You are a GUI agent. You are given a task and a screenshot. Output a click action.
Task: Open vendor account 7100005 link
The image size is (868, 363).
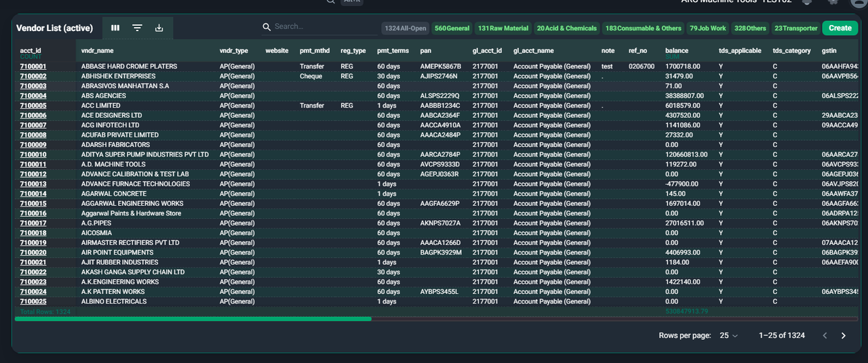coord(33,106)
